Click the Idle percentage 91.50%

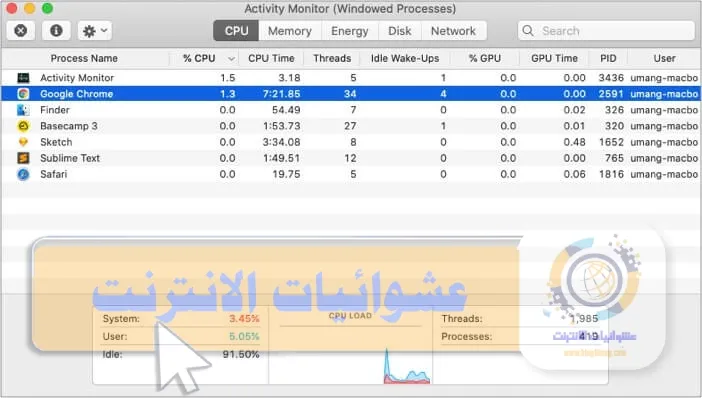click(241, 355)
